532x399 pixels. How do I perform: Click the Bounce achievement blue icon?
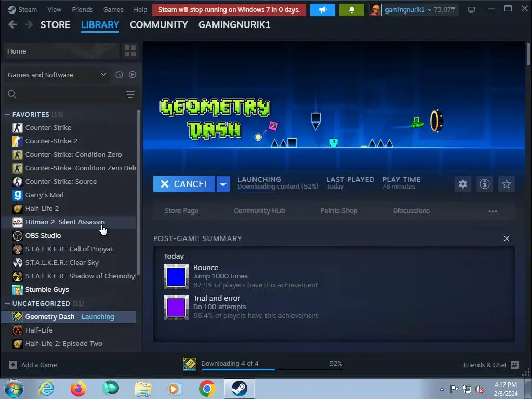(176, 277)
